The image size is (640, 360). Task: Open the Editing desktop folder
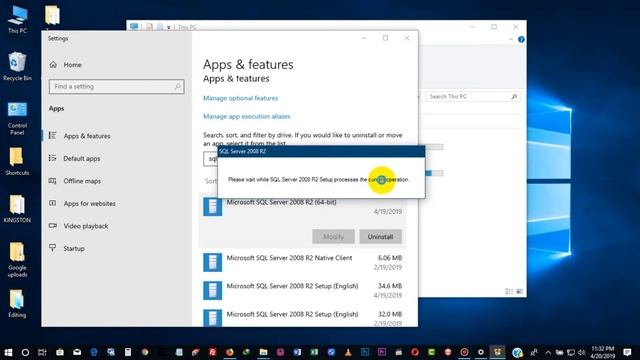click(17, 304)
